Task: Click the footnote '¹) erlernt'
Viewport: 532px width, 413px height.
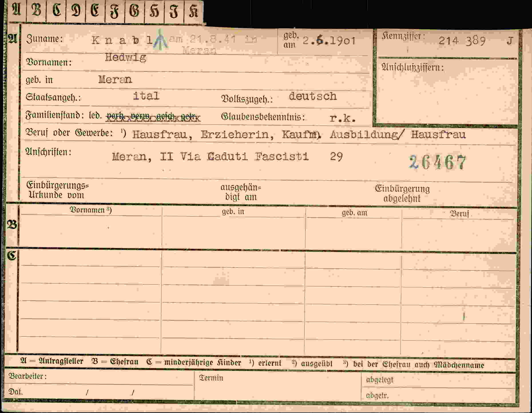Action: coord(265,363)
